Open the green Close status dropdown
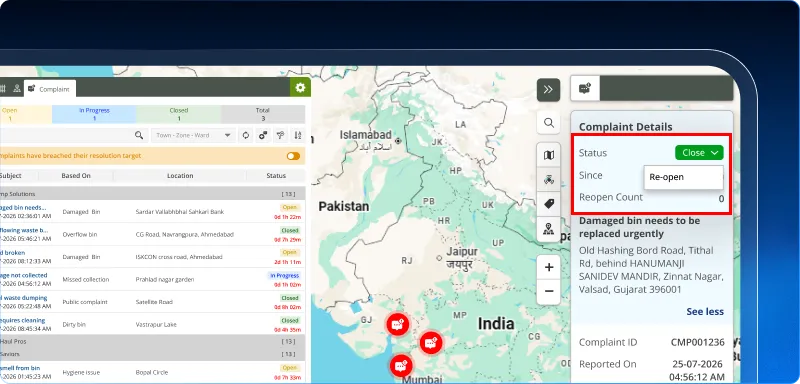Image resolution: width=800 pixels, height=384 pixels. coord(699,152)
